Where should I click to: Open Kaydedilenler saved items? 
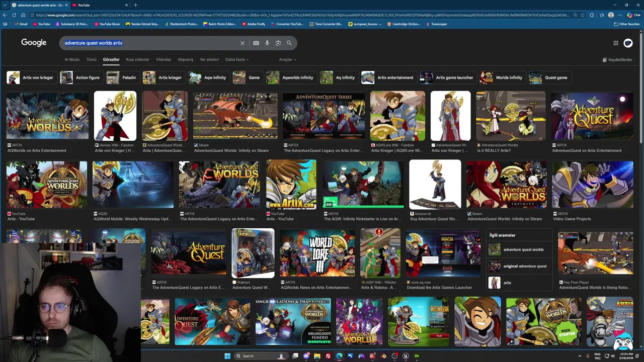617,59
